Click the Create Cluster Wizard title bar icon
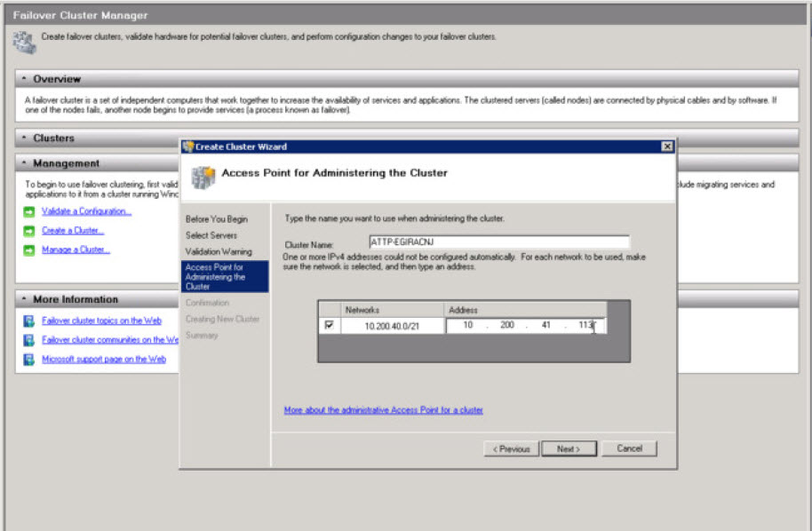Image resolution: width=812 pixels, height=531 pixels. coord(188,147)
